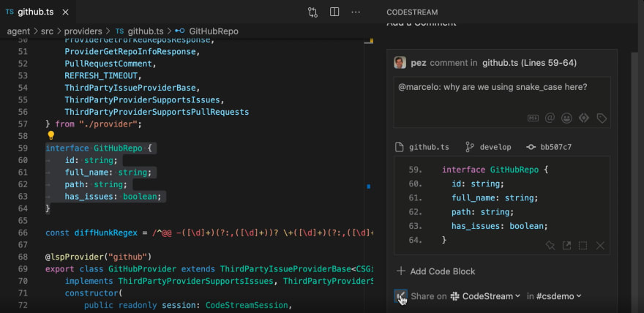Toggle the Share on CodeStream checkbox
Screen dimensions: 644x313
coord(400,295)
